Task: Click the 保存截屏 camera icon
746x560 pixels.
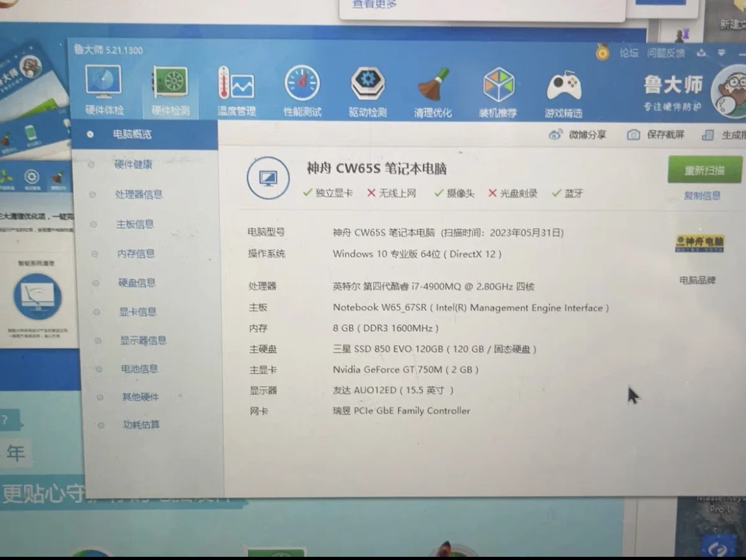Action: tap(633, 135)
